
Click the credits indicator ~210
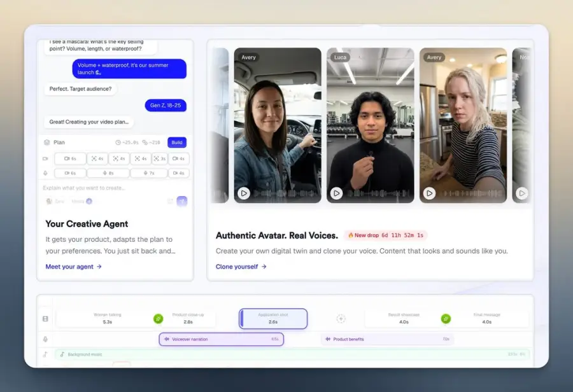pyautogui.click(x=152, y=143)
